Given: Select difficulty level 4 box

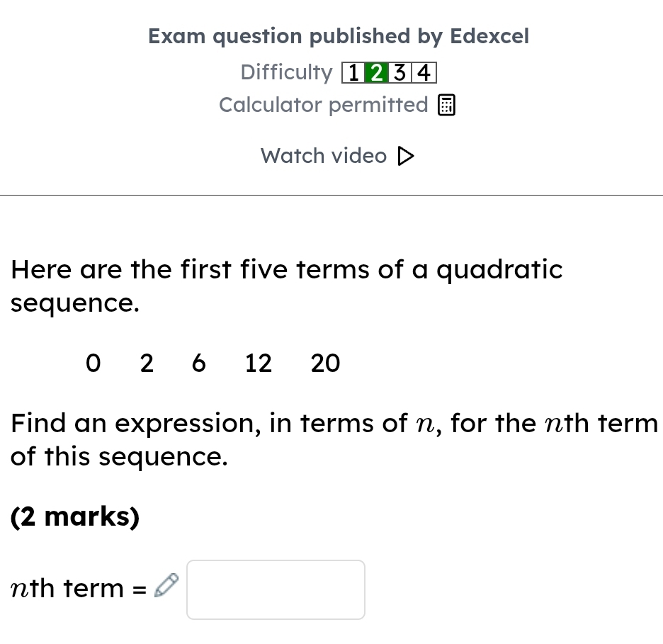Looking at the screenshot, I should [424, 72].
